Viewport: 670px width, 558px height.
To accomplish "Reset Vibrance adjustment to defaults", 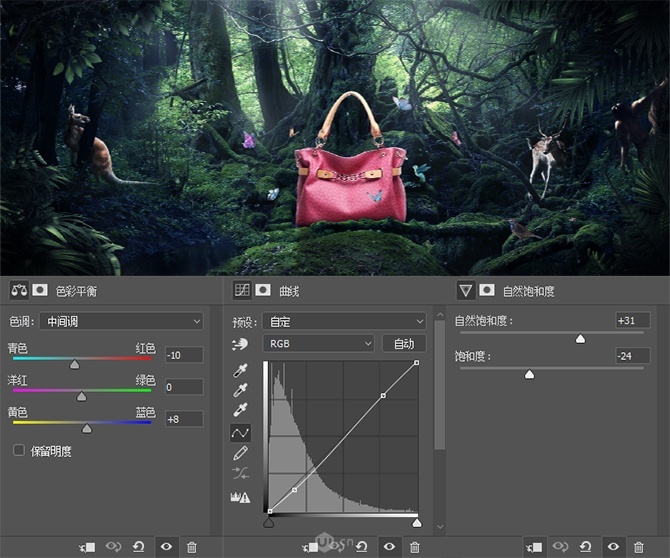I will point(585,547).
